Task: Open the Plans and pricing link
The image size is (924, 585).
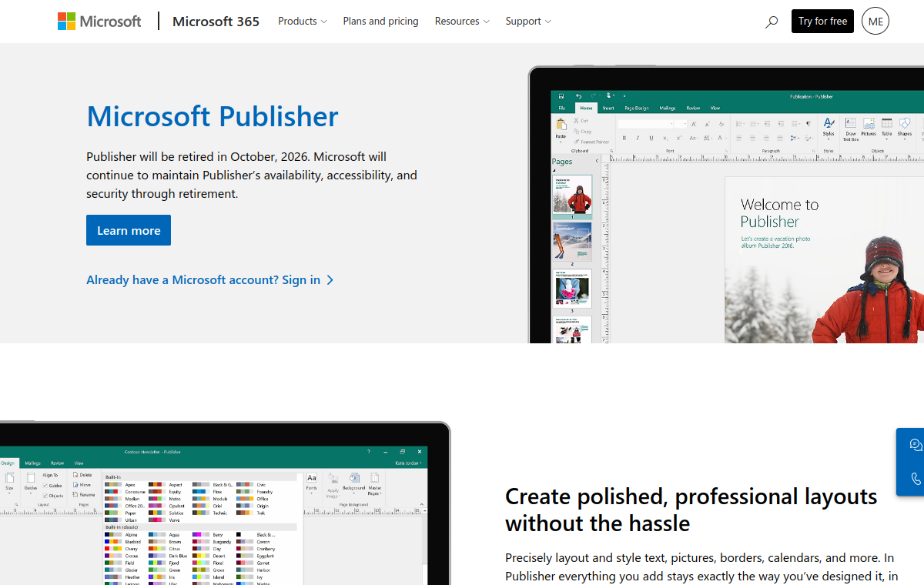Action: pyautogui.click(x=380, y=21)
